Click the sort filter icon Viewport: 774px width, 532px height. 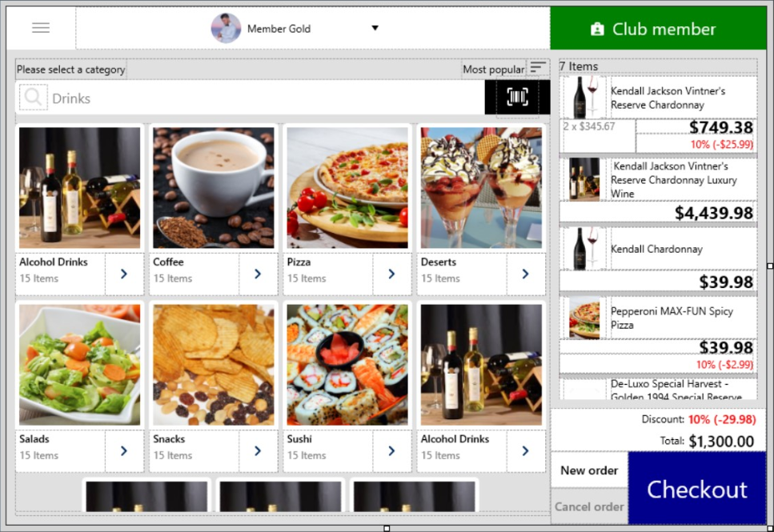click(538, 69)
